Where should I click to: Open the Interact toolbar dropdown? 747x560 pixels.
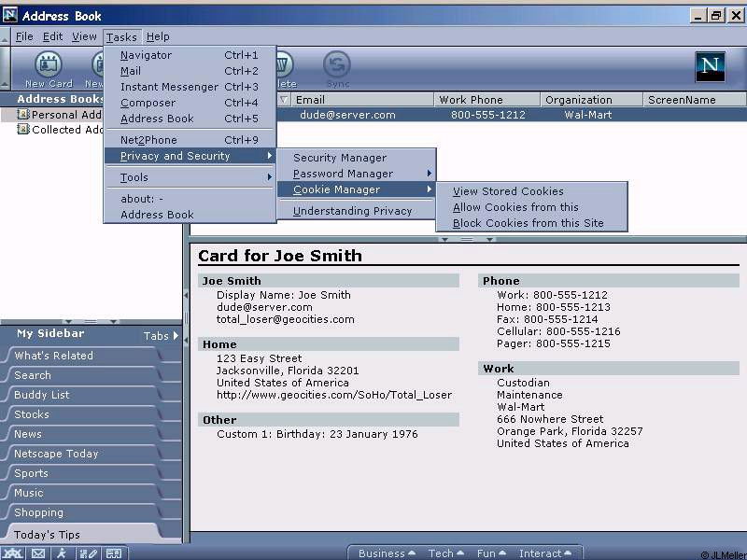(545, 553)
